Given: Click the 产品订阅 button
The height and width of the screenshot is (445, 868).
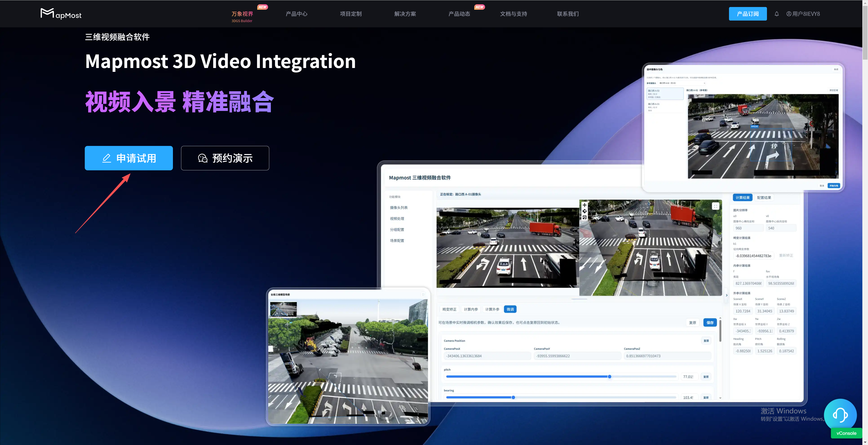Looking at the screenshot, I should coord(748,14).
